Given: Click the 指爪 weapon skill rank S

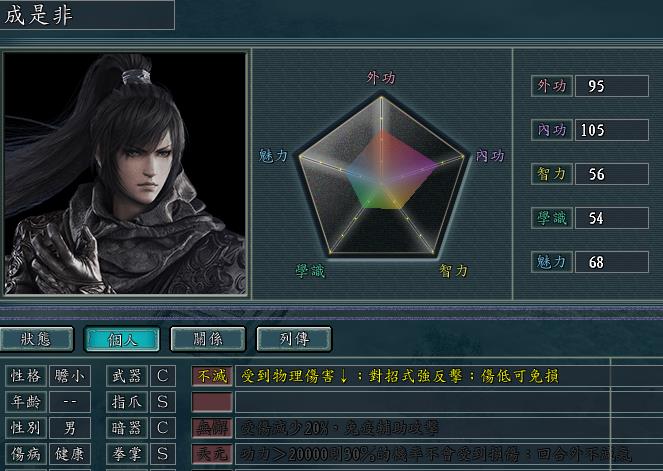Looking at the screenshot, I should 163,402.
